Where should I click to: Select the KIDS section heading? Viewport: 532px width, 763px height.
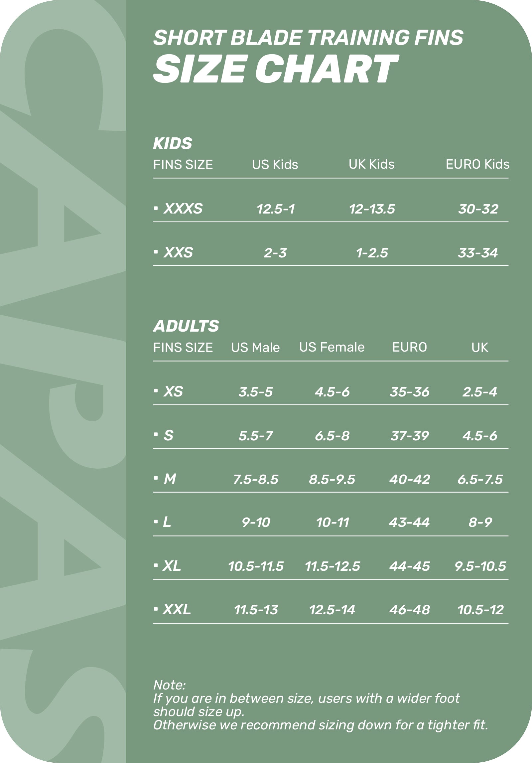(x=173, y=143)
